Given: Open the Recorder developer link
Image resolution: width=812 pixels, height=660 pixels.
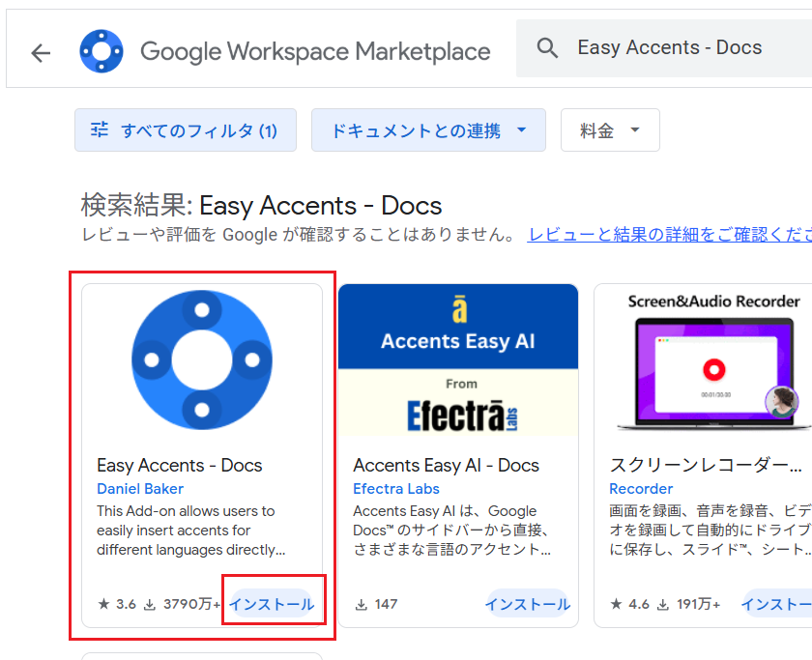Looking at the screenshot, I should 641,489.
